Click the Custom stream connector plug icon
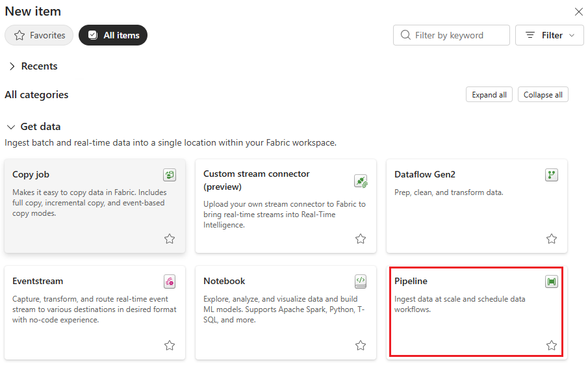The height and width of the screenshot is (366, 588). (361, 181)
